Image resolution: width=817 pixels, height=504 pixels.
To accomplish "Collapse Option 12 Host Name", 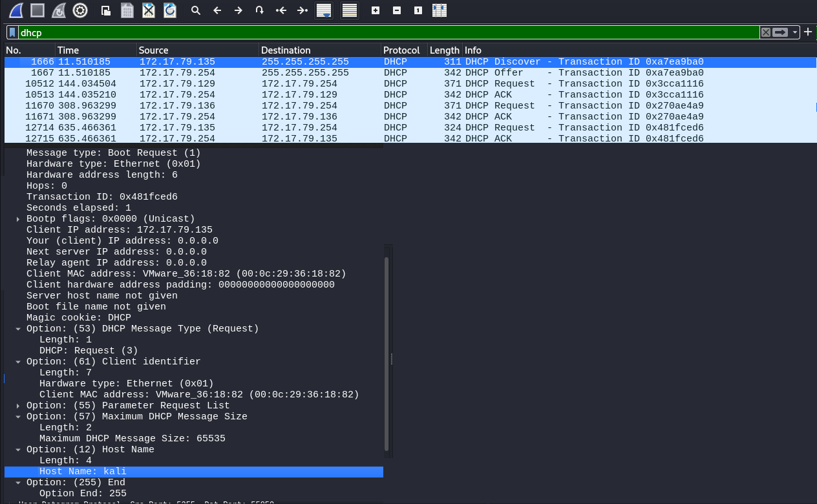I will [19, 450].
